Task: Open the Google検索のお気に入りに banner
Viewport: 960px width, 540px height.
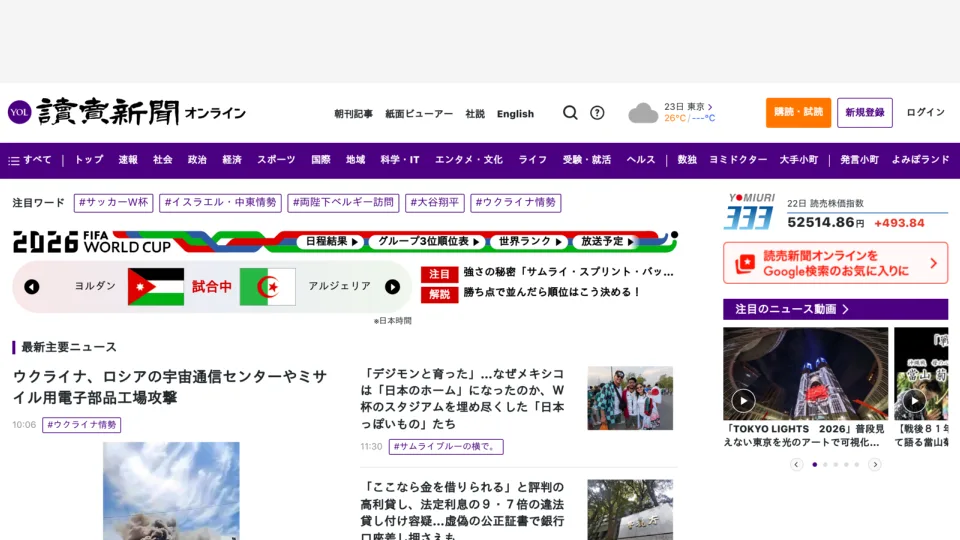Action: pyautogui.click(x=835, y=263)
